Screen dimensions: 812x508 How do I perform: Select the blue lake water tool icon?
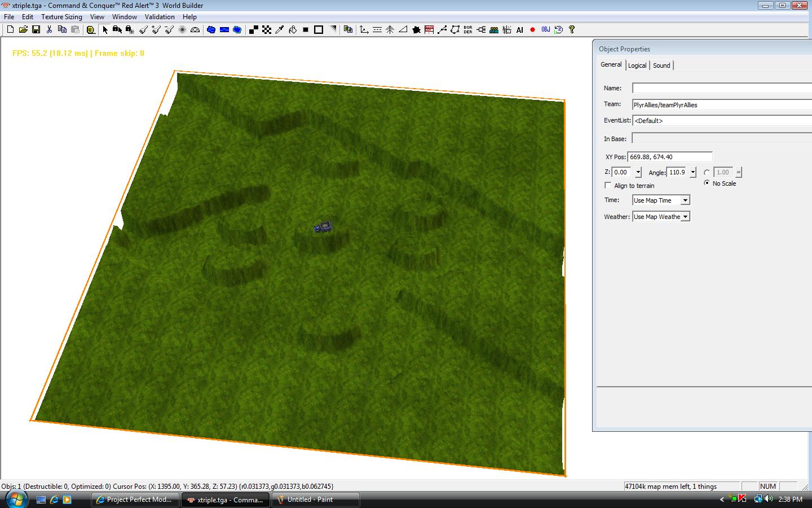click(x=211, y=29)
